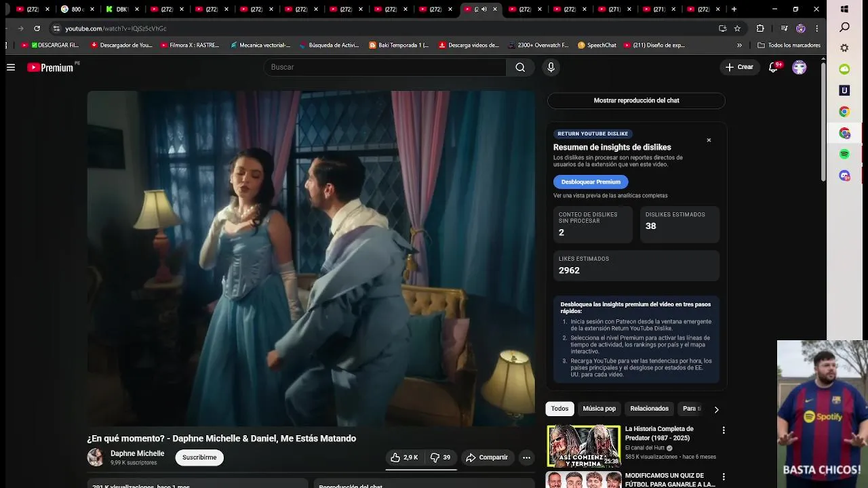Dislike the video with the thumbs-down button
The height and width of the screenshot is (488, 868).
pos(441,457)
